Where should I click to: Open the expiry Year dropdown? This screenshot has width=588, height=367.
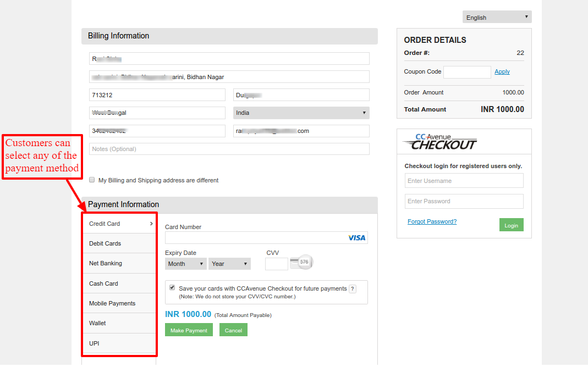pyautogui.click(x=229, y=264)
